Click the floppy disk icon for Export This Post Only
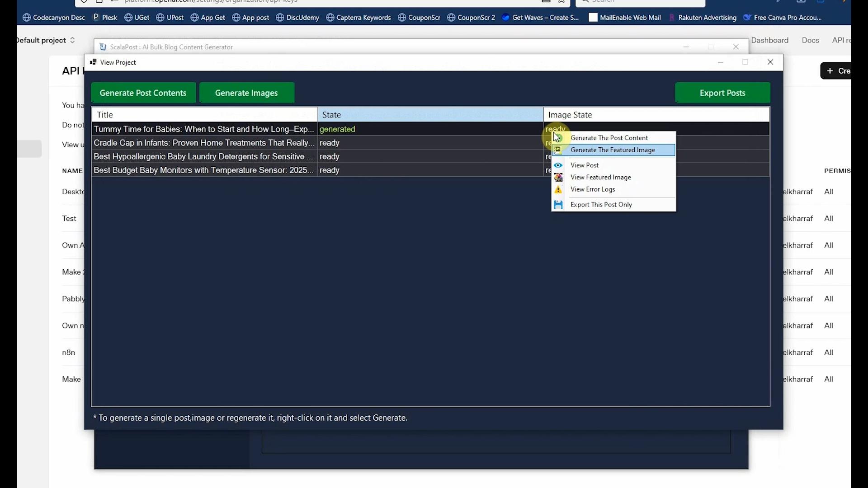 (558, 205)
